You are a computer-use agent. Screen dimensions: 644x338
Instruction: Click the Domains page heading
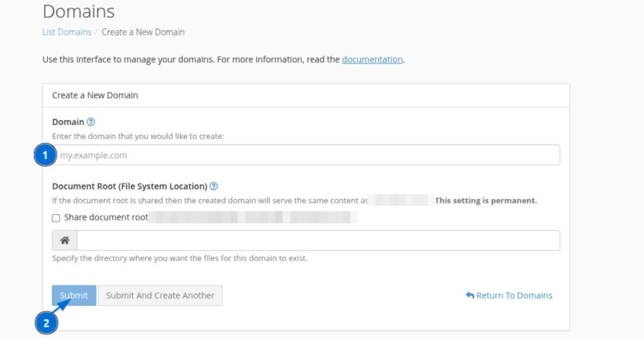pos(79,11)
